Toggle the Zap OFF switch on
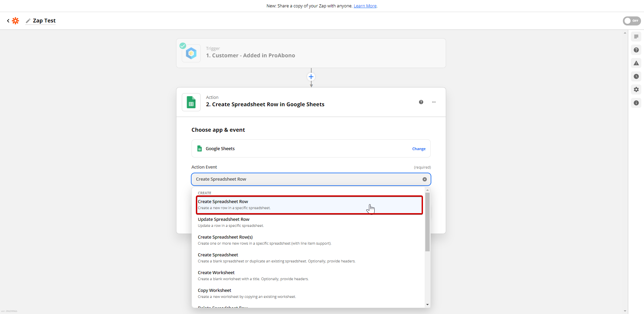 coord(632,21)
